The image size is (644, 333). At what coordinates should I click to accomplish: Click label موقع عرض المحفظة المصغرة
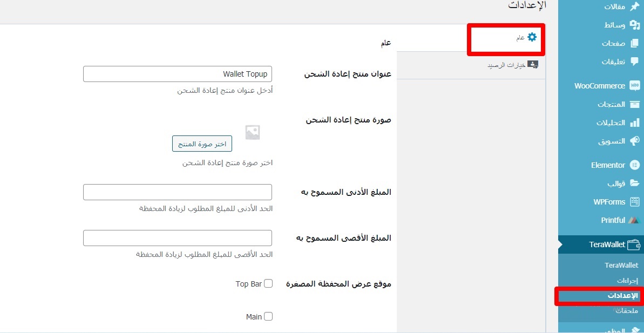coord(338,284)
